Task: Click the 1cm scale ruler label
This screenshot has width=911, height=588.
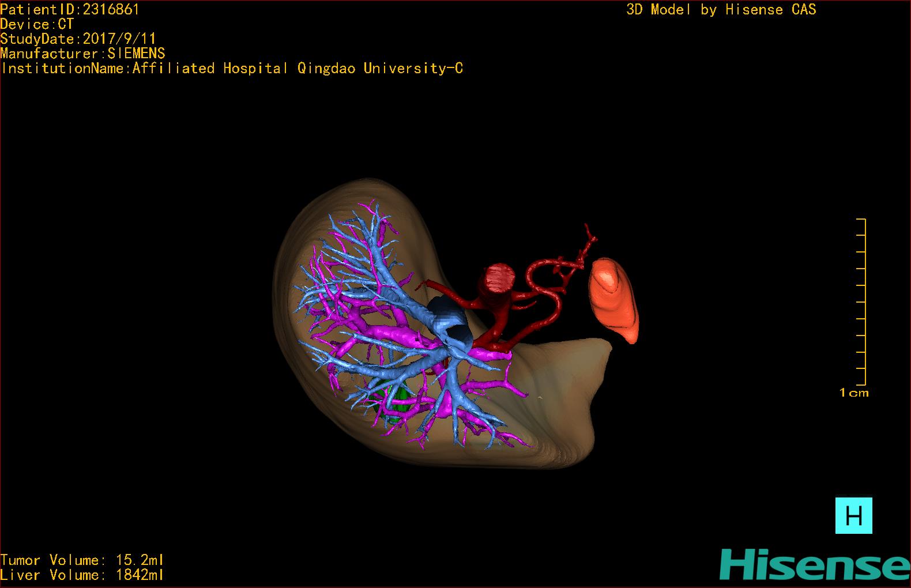Action: coord(854,393)
